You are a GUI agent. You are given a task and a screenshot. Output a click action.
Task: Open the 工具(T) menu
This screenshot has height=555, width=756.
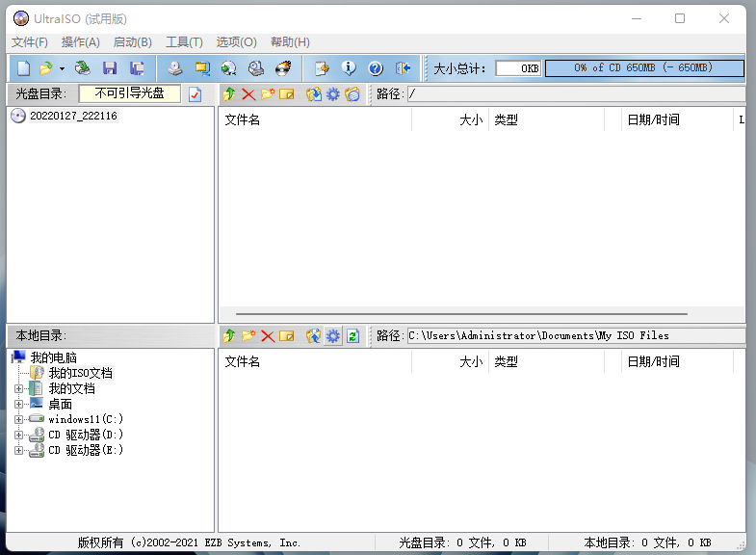tap(184, 42)
